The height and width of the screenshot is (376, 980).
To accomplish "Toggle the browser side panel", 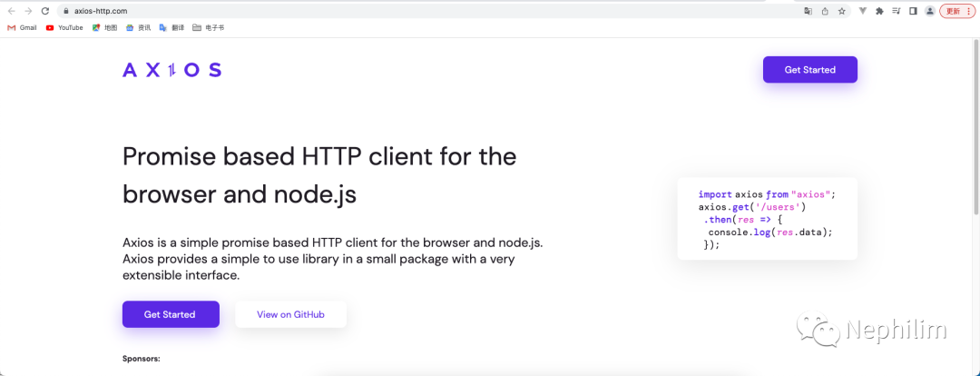I will click(913, 11).
